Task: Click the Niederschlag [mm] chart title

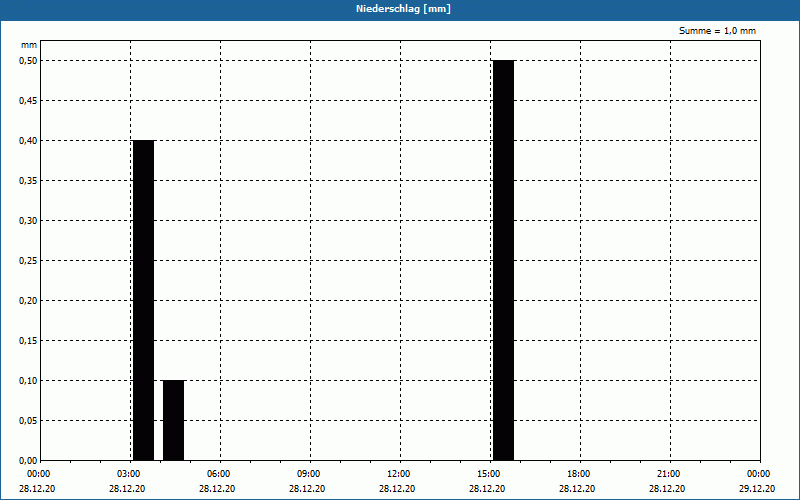Action: (403, 9)
